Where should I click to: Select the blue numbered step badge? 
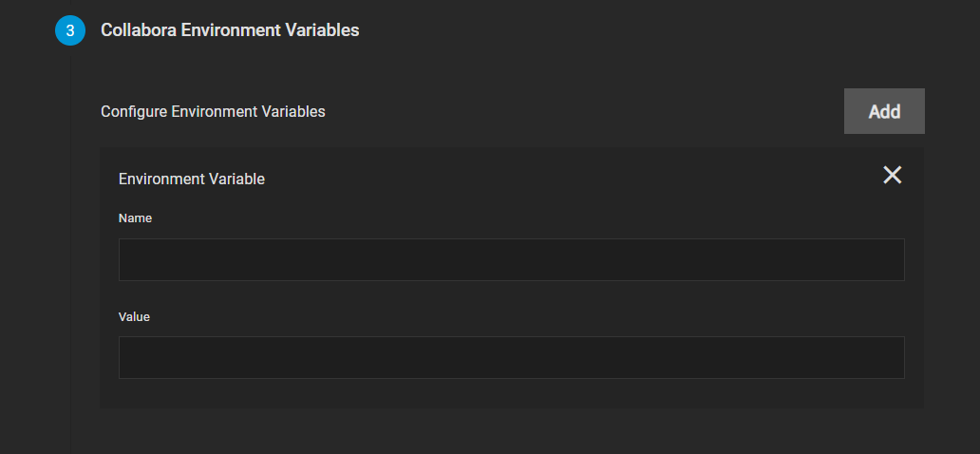(70, 30)
